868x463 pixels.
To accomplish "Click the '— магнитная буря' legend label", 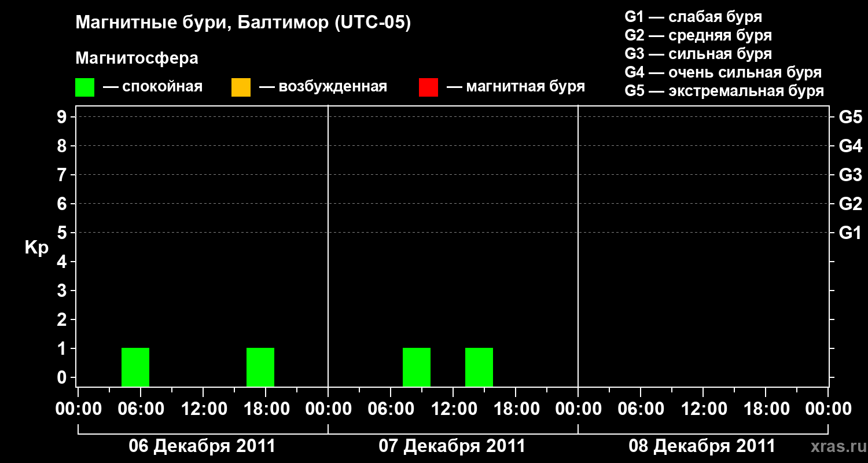I will pos(516,87).
